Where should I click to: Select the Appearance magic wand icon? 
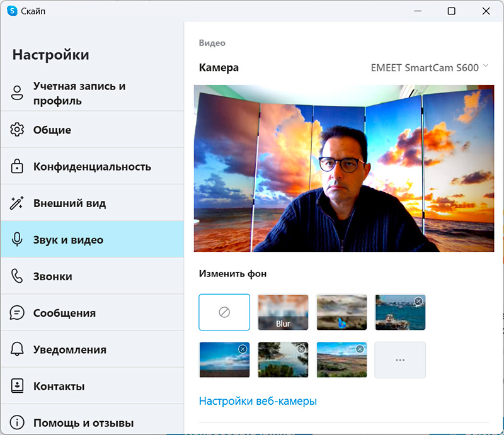17,203
